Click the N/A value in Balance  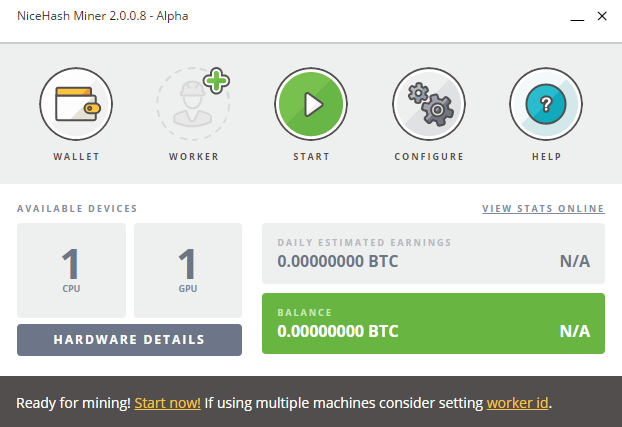coord(575,331)
